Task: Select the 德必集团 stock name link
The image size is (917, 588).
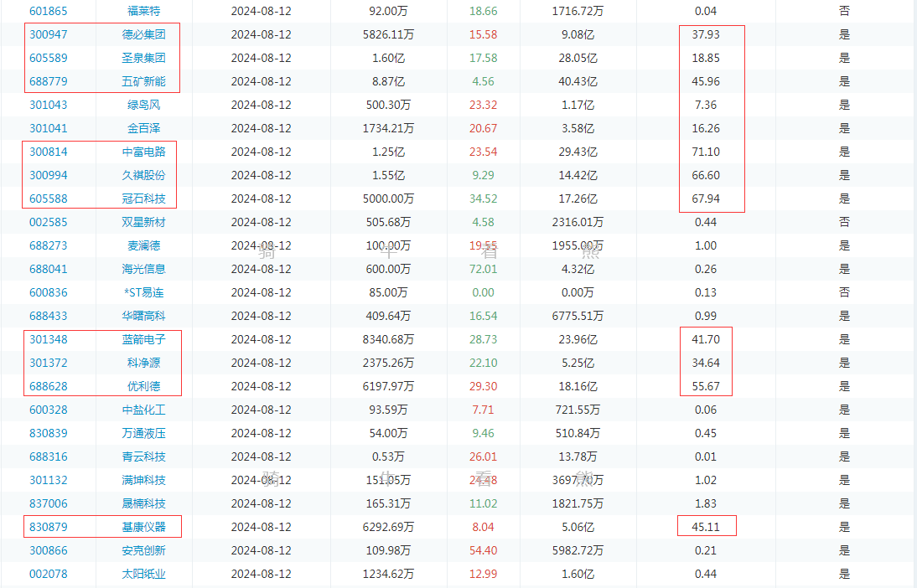Action: 144,34
